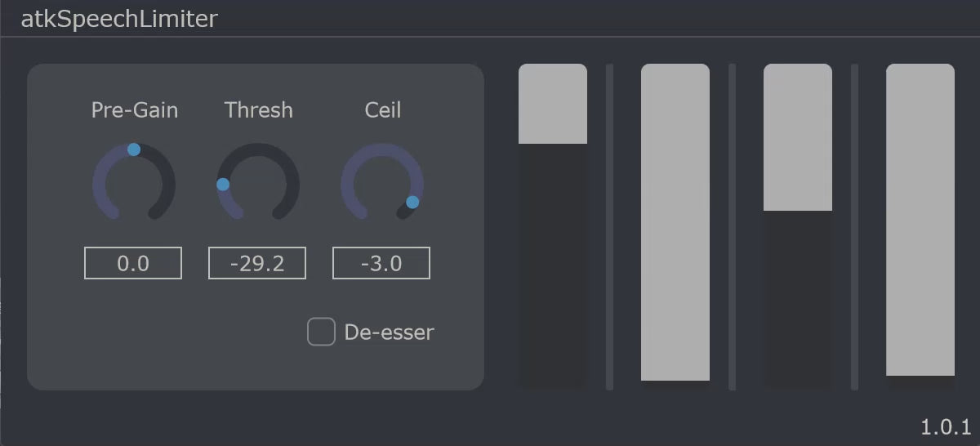Click the De-esser label text
Image resolution: width=980 pixels, height=446 pixels.
(x=390, y=332)
